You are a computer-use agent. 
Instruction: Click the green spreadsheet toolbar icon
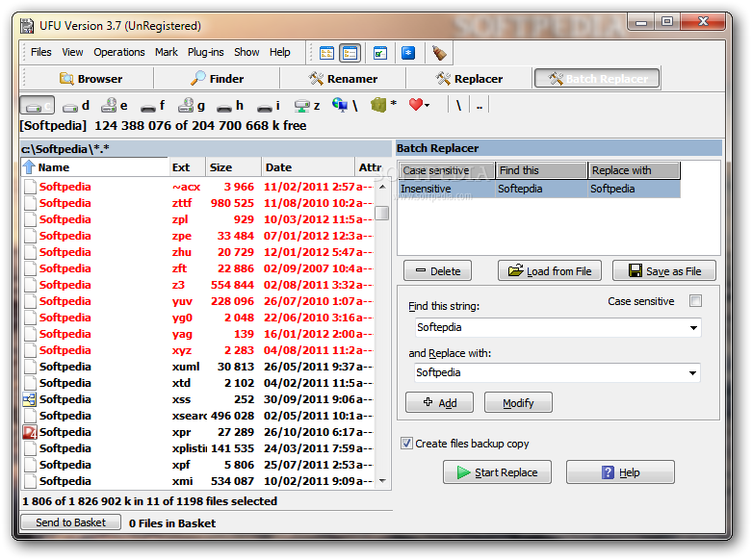[380, 53]
